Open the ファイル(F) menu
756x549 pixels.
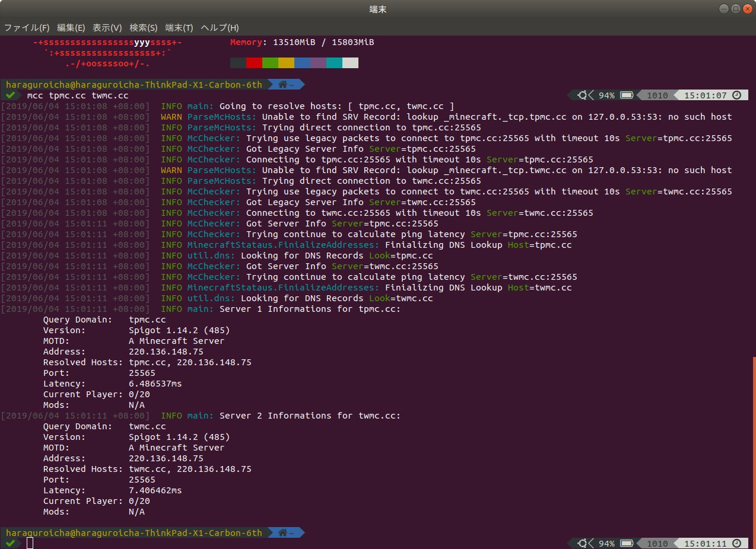tap(27, 28)
